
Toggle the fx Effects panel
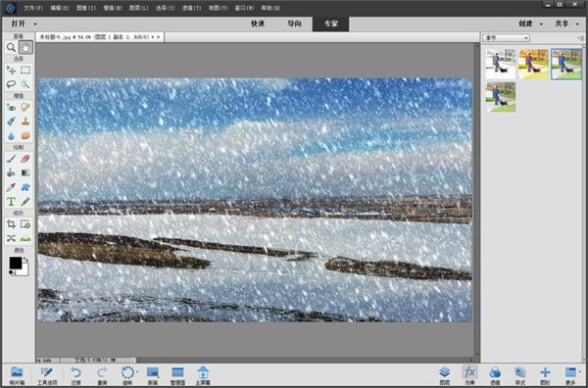pyautogui.click(x=469, y=375)
